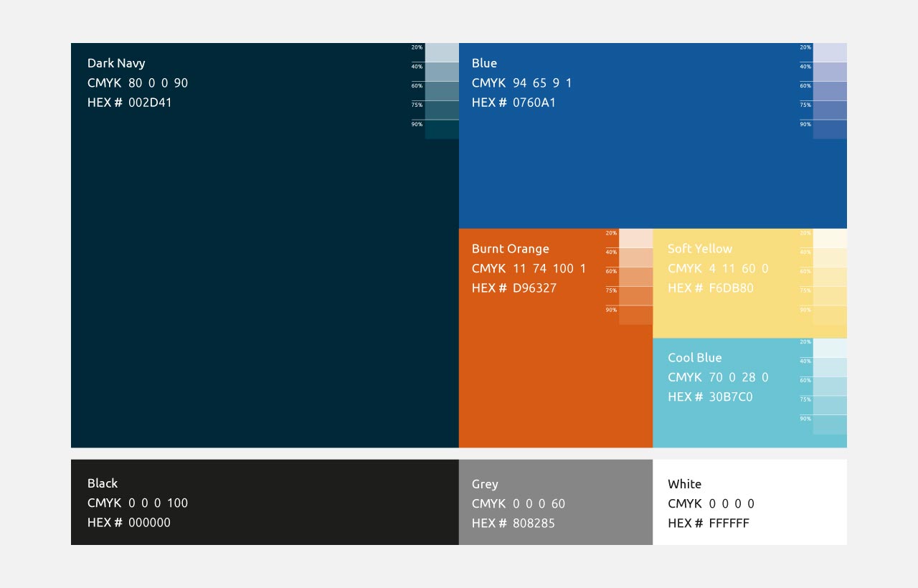Viewport: 918px width, 588px height.
Task: Sample the Cool Blue 90% tint swatch
Action: [x=830, y=425]
